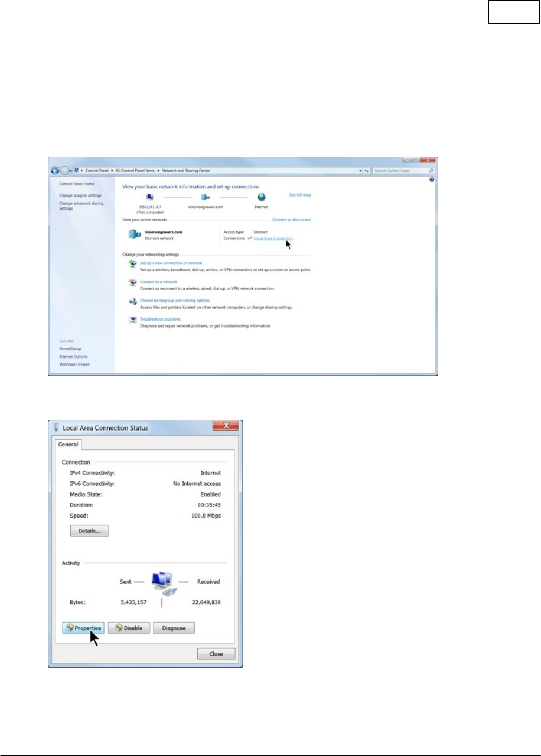
Task: Click the Back arrow in Control Panel window
Action: point(55,171)
